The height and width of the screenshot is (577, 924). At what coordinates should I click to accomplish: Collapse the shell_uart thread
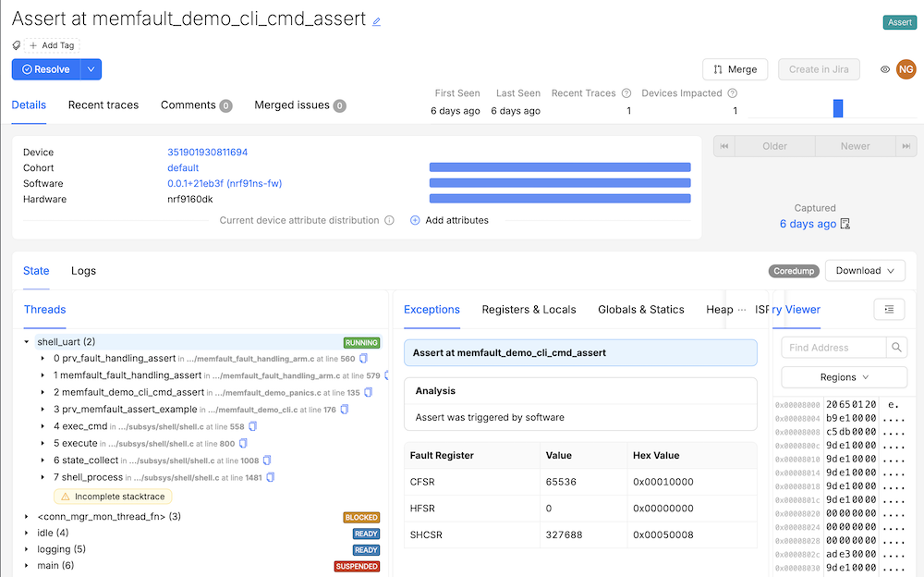click(27, 342)
